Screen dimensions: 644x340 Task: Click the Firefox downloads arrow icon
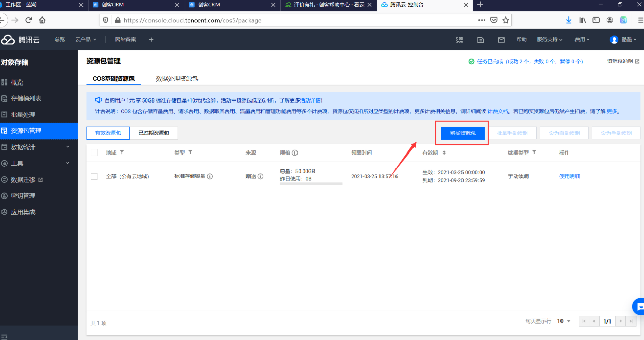click(x=569, y=20)
